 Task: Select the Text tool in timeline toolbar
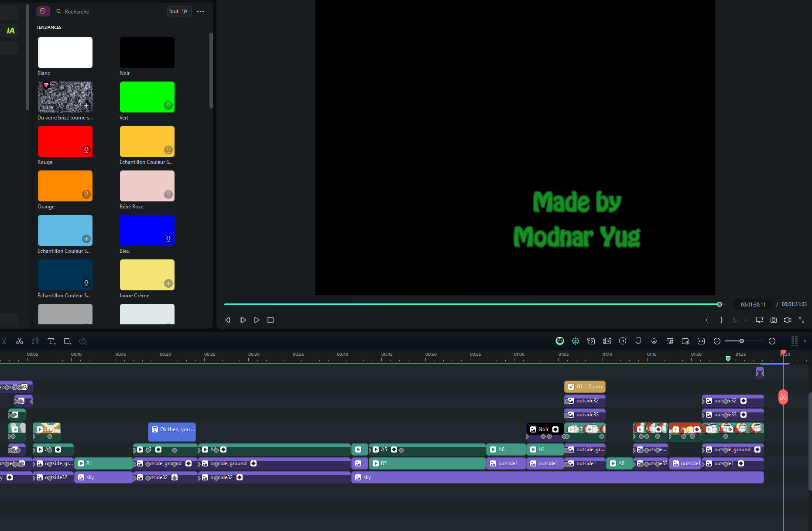coord(51,341)
